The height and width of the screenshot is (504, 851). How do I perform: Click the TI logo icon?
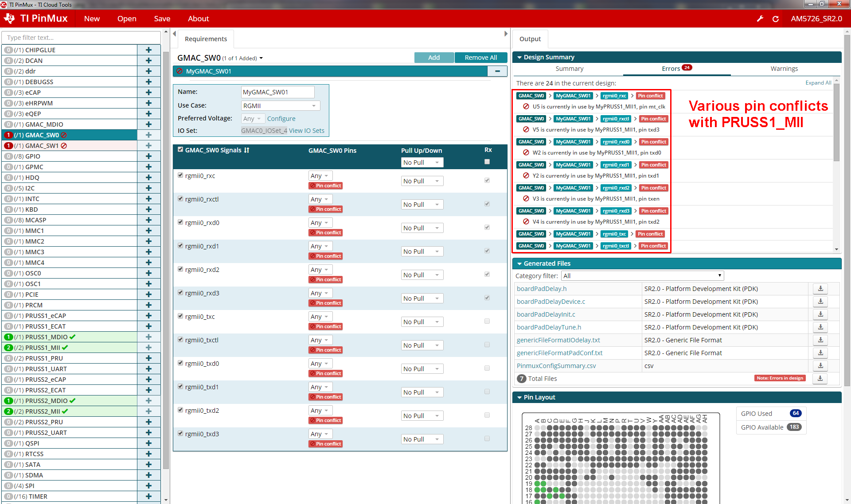click(9, 18)
